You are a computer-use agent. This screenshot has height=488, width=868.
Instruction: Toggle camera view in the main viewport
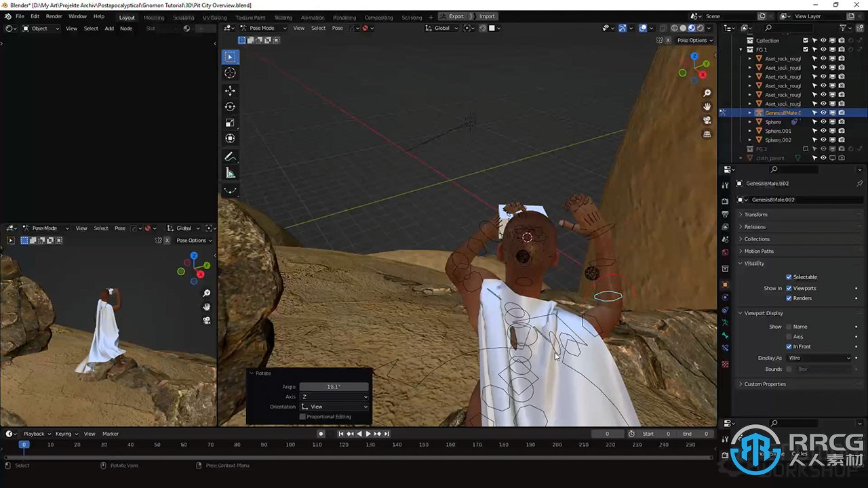(707, 120)
